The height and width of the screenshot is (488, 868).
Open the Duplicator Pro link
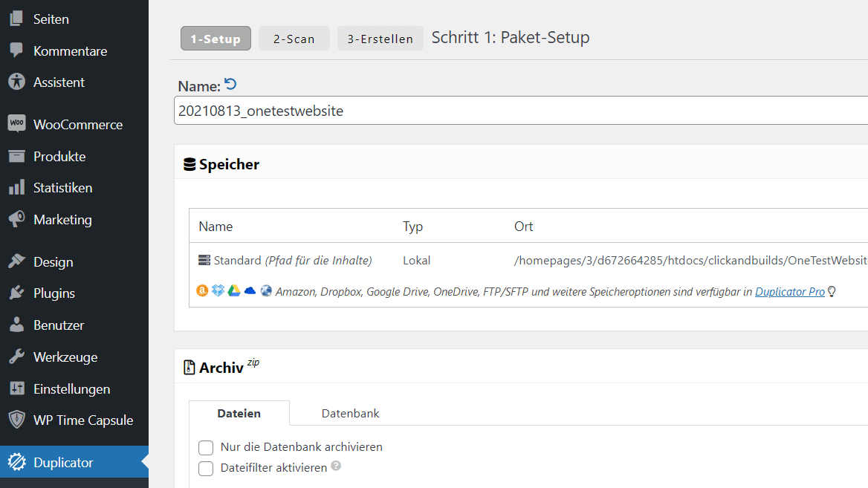790,292
